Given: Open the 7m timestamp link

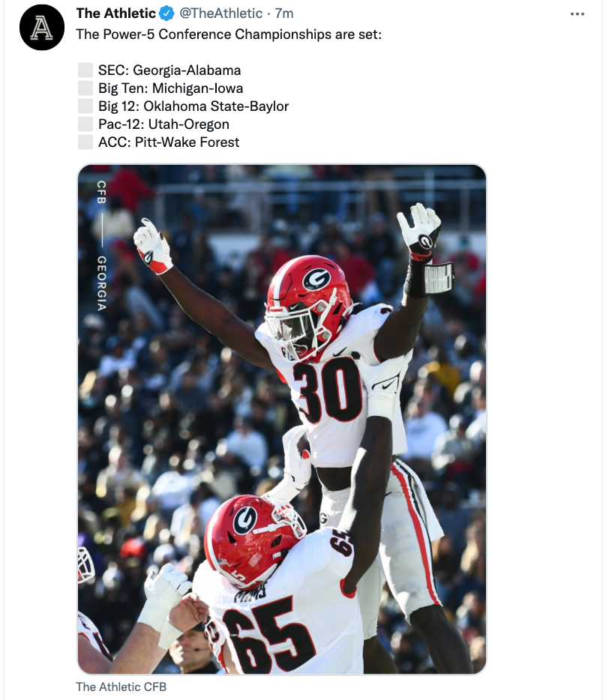Looking at the screenshot, I should (x=284, y=13).
